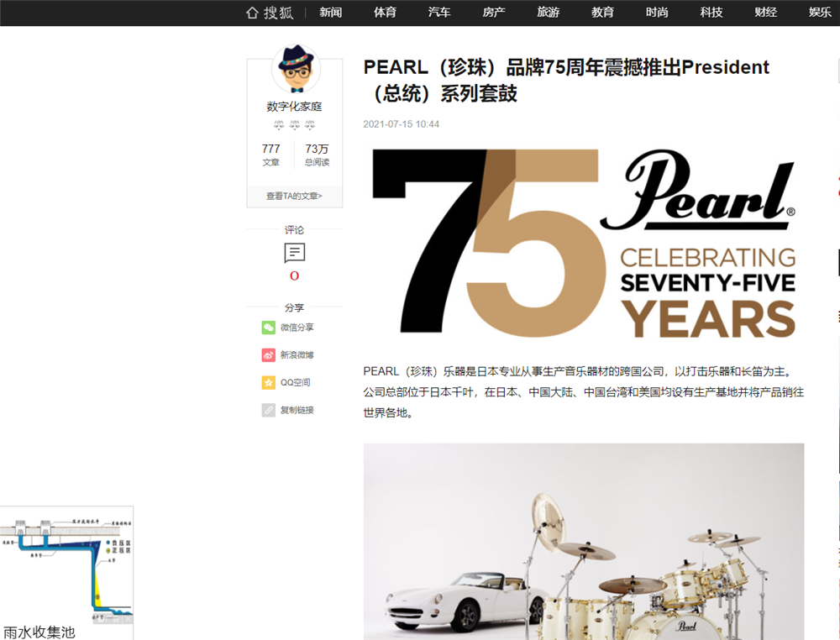Select 新浪微博 label
The height and width of the screenshot is (640, 840).
[x=297, y=354]
